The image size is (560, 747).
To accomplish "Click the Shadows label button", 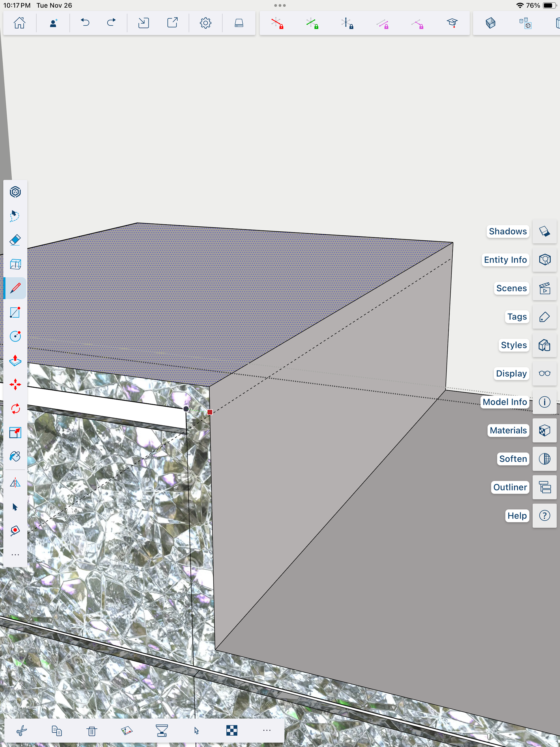I will 507,231.
